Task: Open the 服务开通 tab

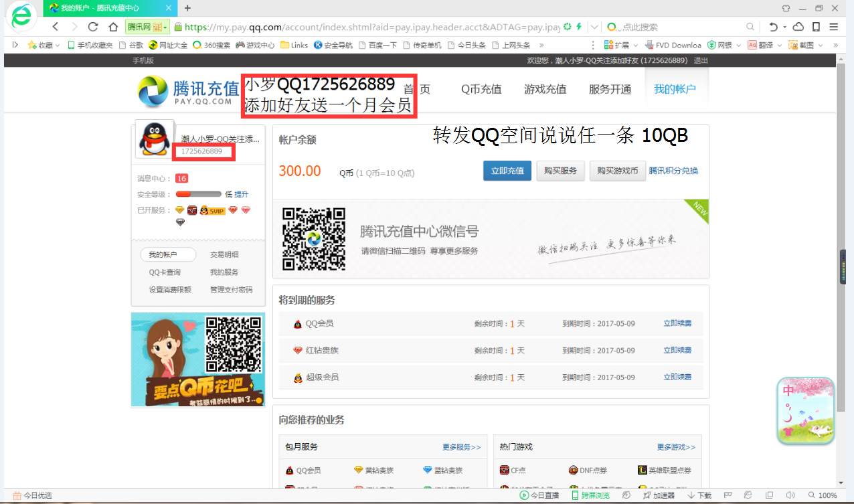Action: coord(610,89)
